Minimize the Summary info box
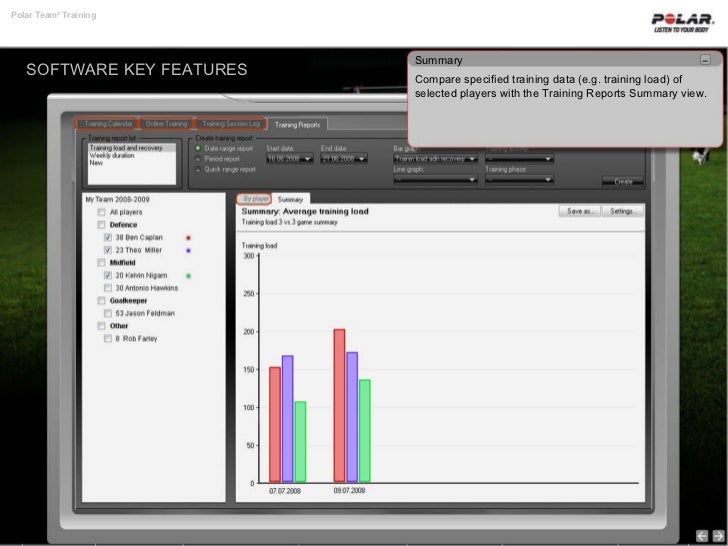The height and width of the screenshot is (546, 728). 705,59
